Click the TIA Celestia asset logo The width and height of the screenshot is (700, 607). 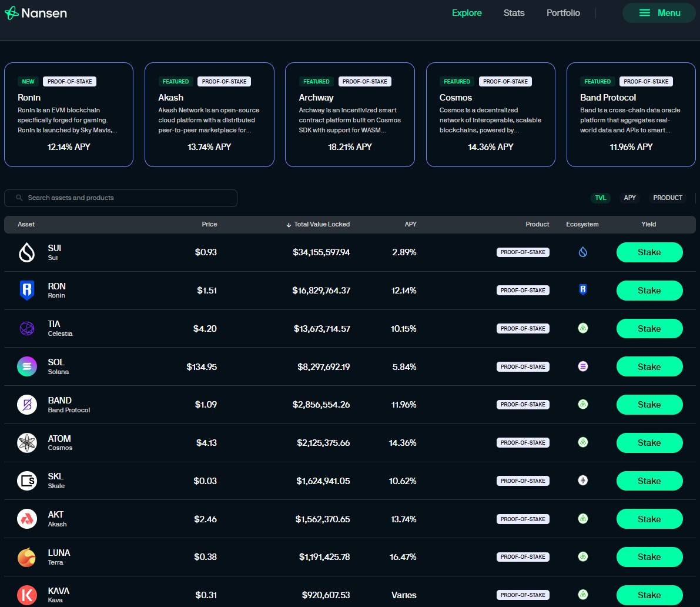[27, 328]
